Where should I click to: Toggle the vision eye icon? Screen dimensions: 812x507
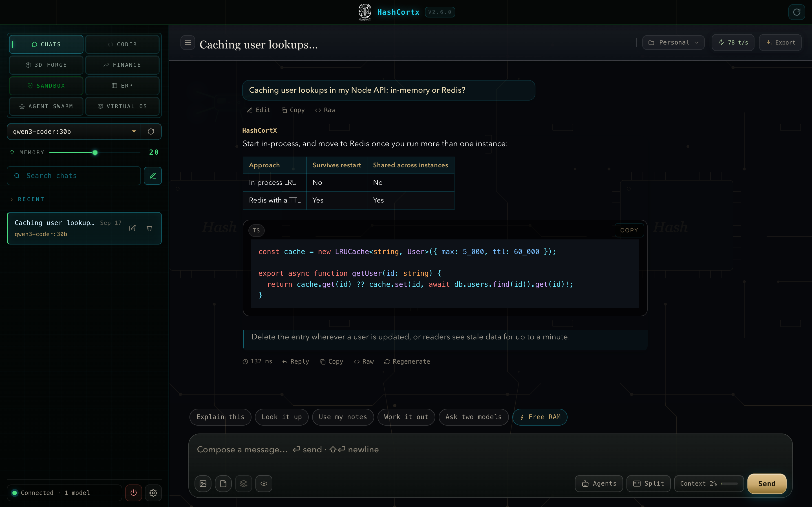pyautogui.click(x=264, y=484)
